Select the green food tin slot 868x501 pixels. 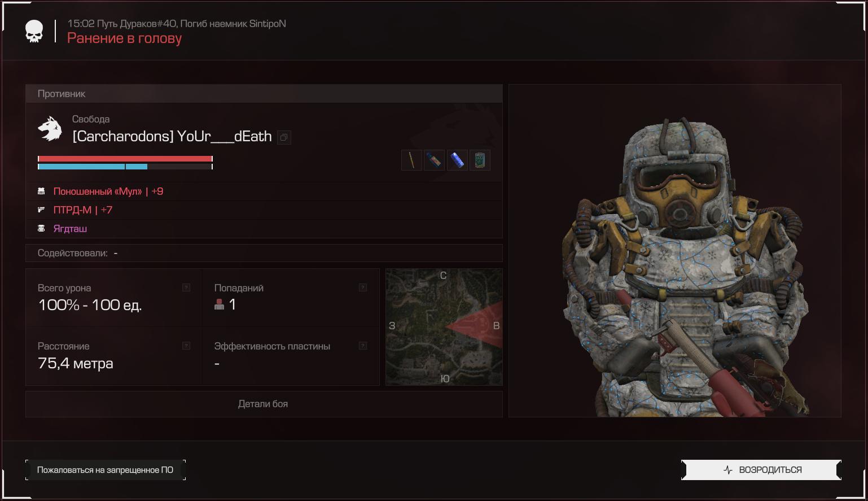[x=480, y=160]
